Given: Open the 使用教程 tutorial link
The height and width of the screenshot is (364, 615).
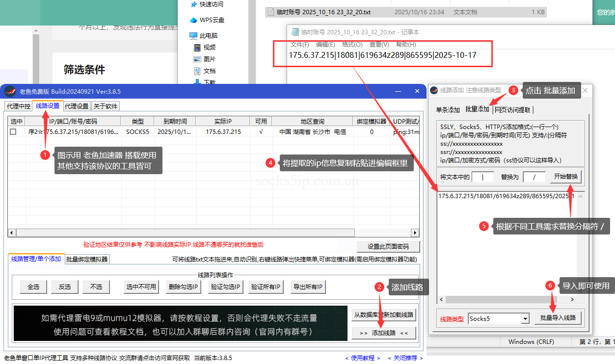Looking at the screenshot, I should (362, 358).
